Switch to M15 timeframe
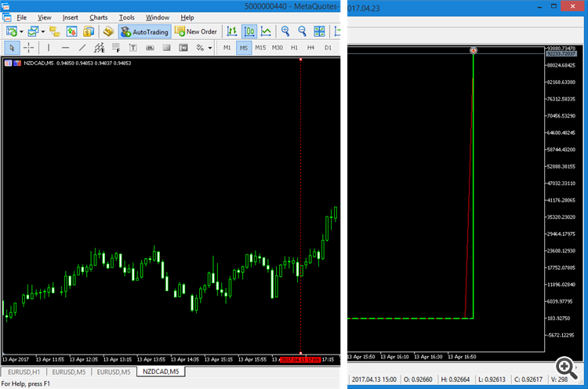The image size is (588, 389). (260, 48)
